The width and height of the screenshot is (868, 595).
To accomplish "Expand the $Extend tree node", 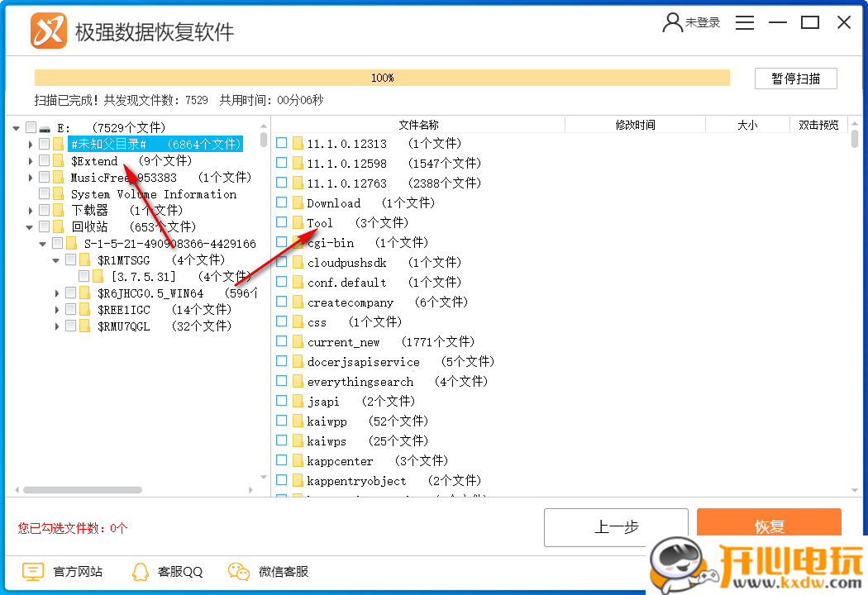I will tap(31, 161).
